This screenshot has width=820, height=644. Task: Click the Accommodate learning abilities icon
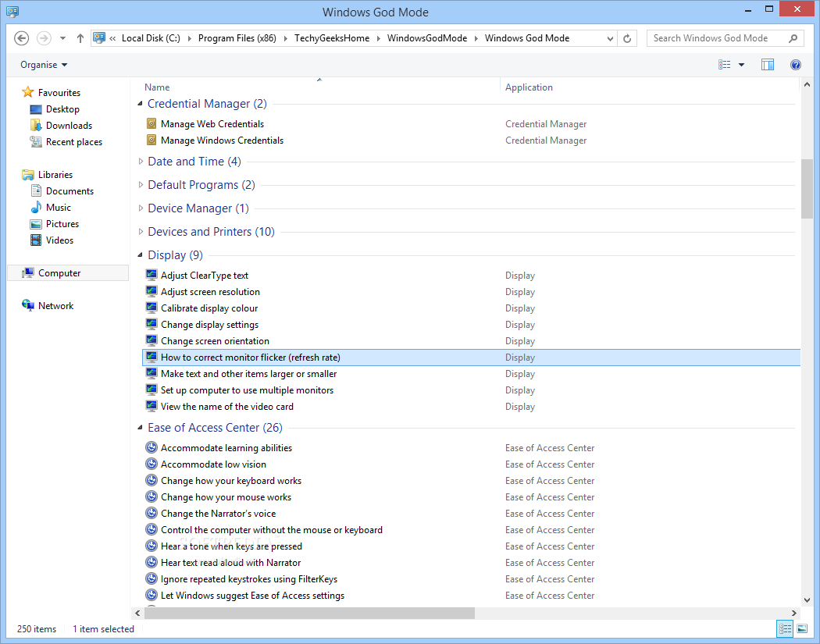pos(152,447)
